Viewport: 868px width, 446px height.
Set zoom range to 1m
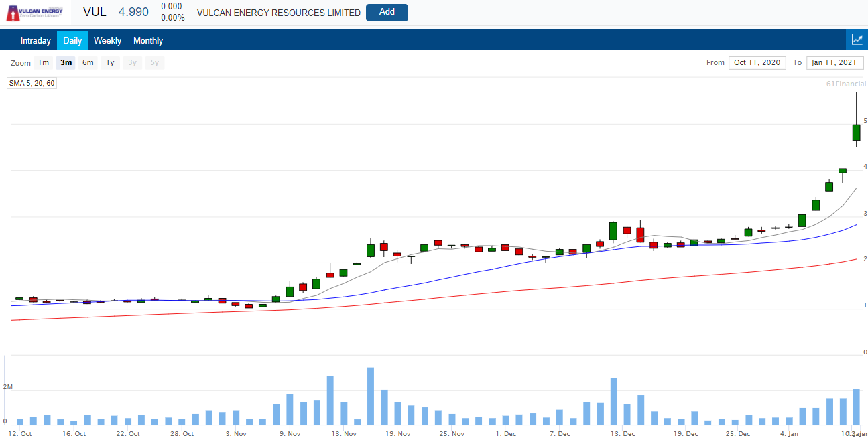tap(44, 62)
